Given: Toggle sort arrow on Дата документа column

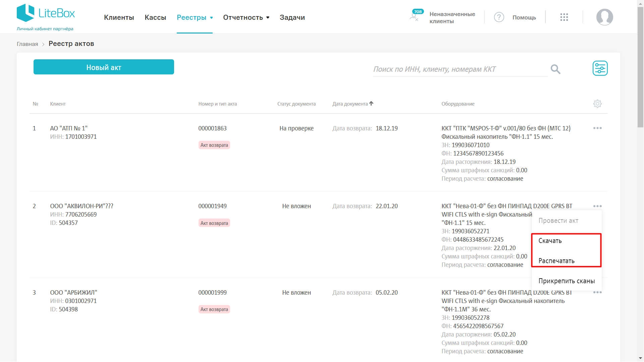Looking at the screenshot, I should tap(371, 104).
